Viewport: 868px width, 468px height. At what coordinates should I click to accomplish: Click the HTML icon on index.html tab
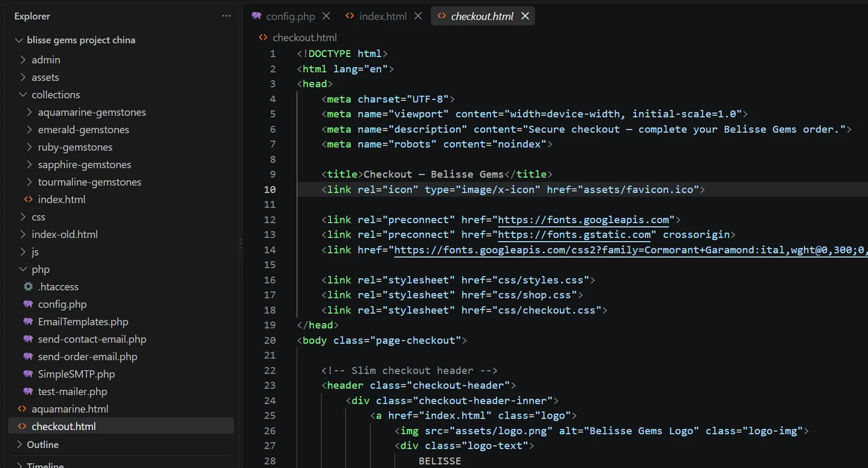click(350, 16)
